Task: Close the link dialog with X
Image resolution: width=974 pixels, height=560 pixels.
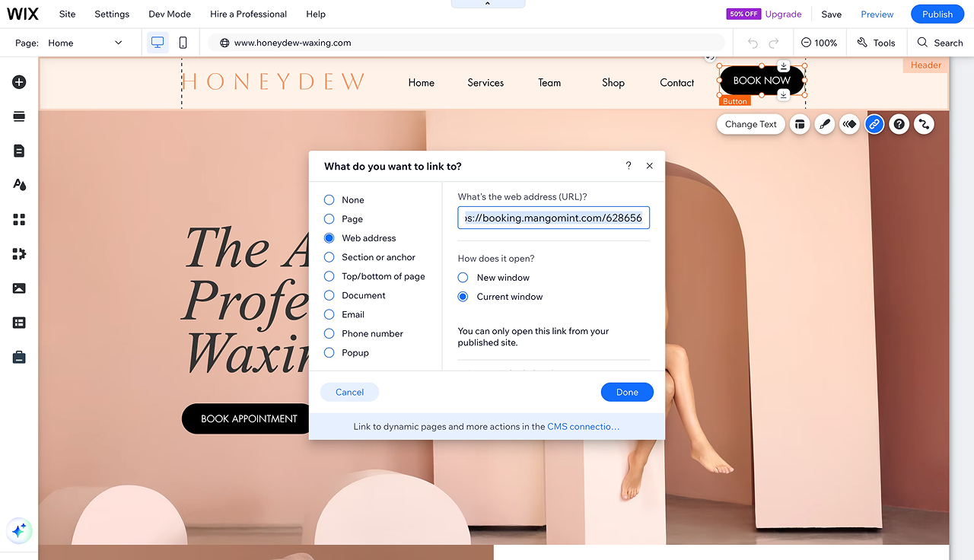Action: coord(649,166)
